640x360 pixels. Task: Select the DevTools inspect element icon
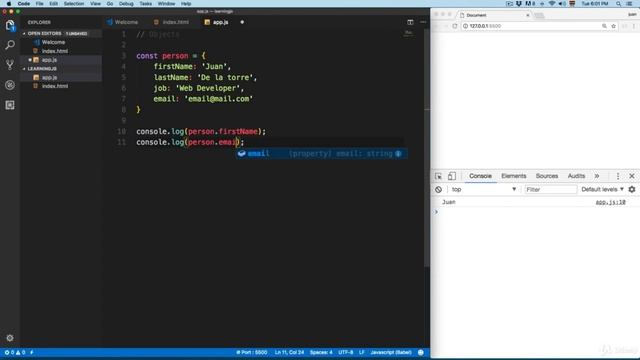[x=438, y=176]
